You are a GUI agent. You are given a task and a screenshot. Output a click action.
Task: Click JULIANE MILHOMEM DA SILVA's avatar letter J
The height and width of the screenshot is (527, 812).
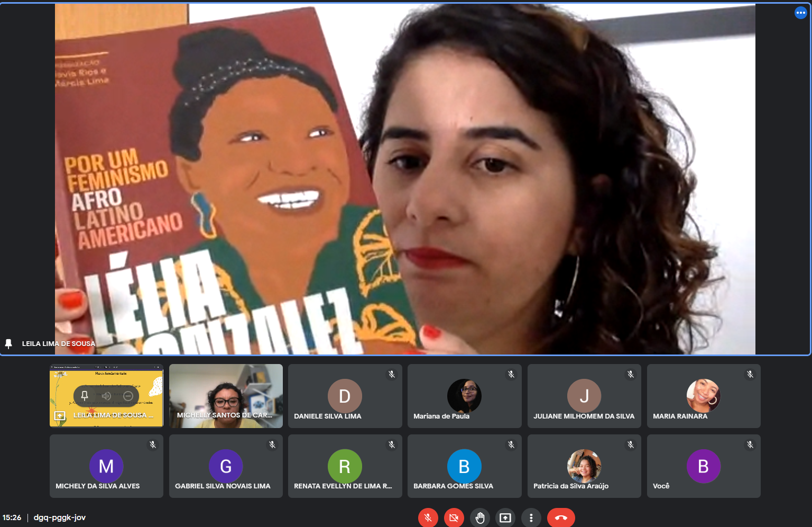pyautogui.click(x=584, y=396)
